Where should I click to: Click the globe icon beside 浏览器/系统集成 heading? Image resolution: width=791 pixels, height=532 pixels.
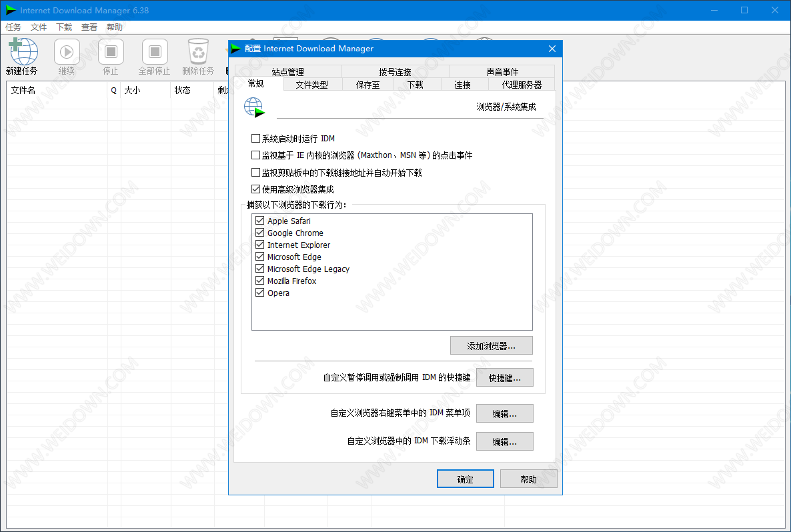(254, 107)
